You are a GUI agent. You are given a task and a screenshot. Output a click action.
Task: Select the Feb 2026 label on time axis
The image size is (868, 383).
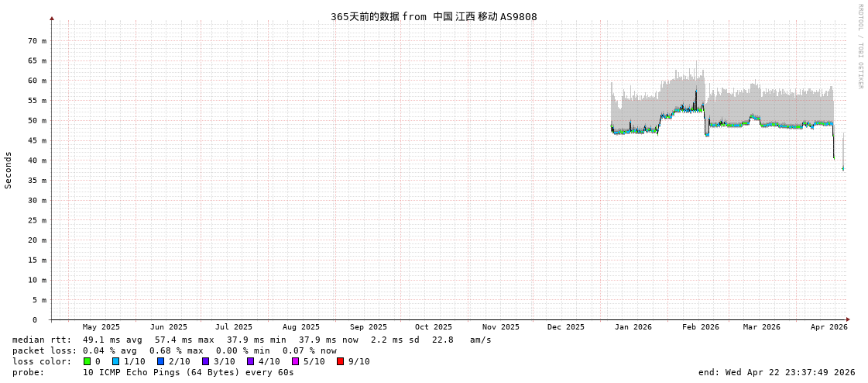[700, 327]
